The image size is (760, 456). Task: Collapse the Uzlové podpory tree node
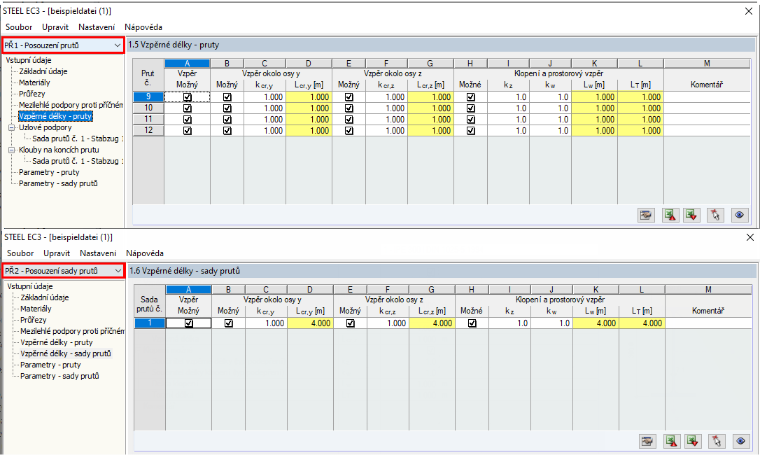11,127
